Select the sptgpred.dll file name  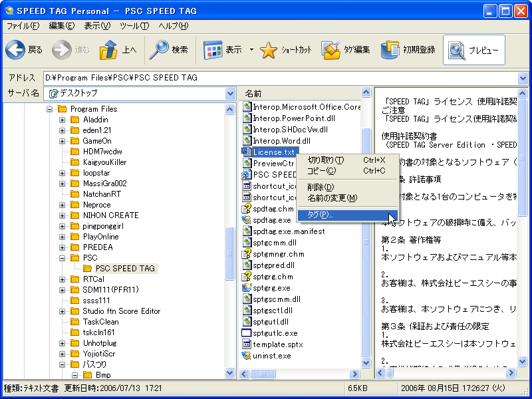point(273,265)
